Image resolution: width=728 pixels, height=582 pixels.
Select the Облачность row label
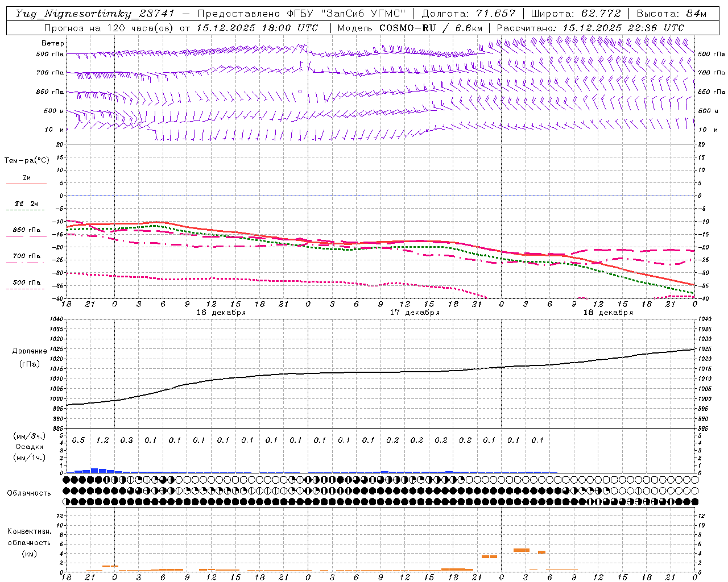pyautogui.click(x=29, y=493)
